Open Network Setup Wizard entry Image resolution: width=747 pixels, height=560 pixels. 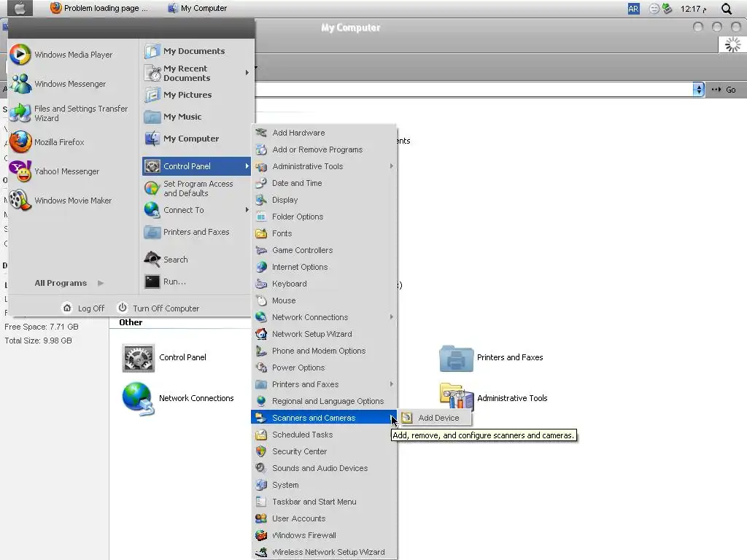tap(325, 334)
